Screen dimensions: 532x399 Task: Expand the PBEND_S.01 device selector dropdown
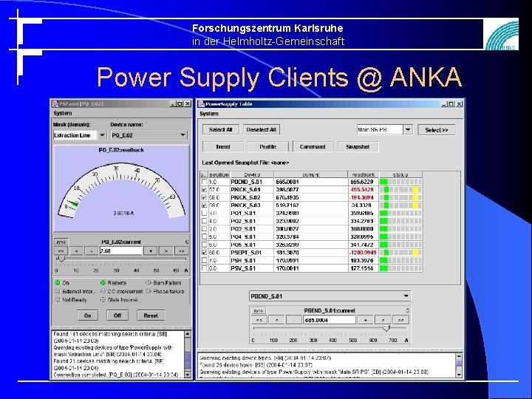406,296
